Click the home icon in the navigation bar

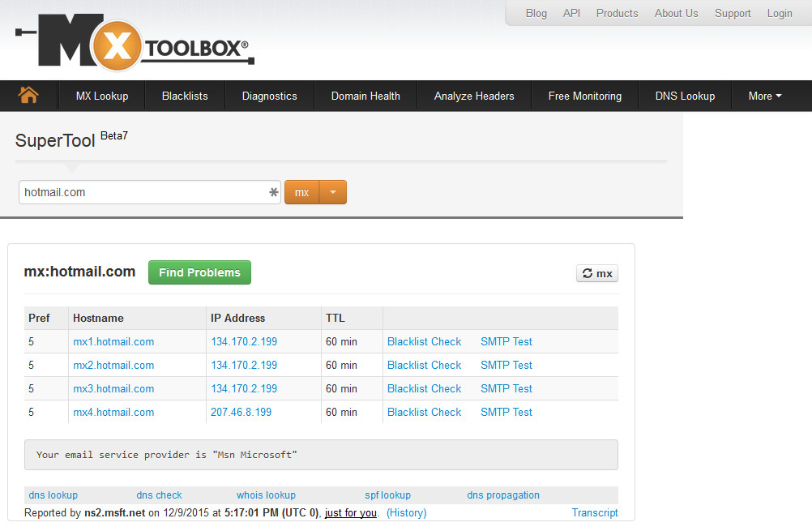coord(28,95)
